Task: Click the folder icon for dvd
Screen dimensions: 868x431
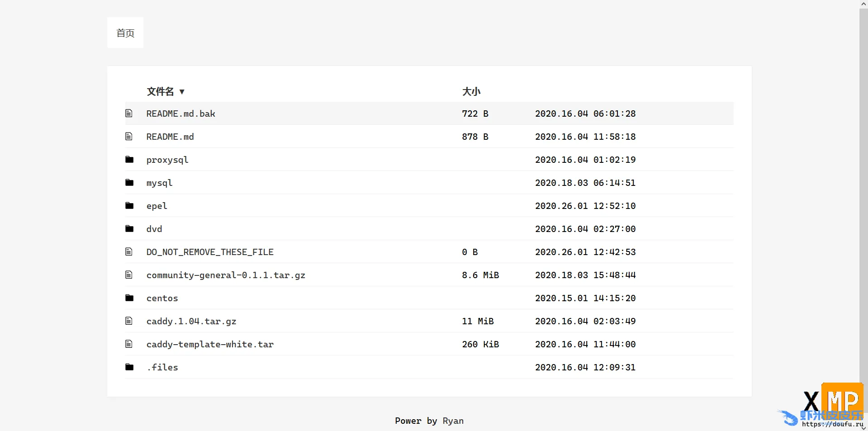Action: coord(129,228)
